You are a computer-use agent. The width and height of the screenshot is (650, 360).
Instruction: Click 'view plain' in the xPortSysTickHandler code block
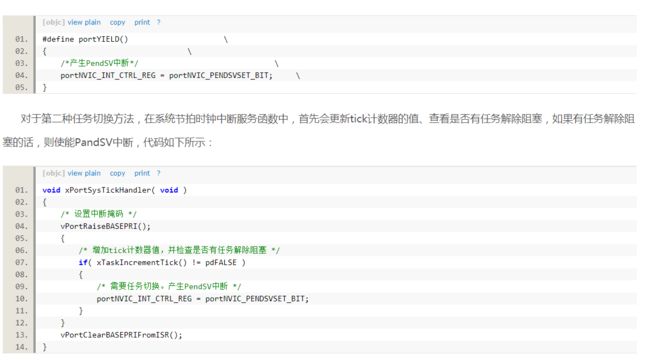(84, 173)
